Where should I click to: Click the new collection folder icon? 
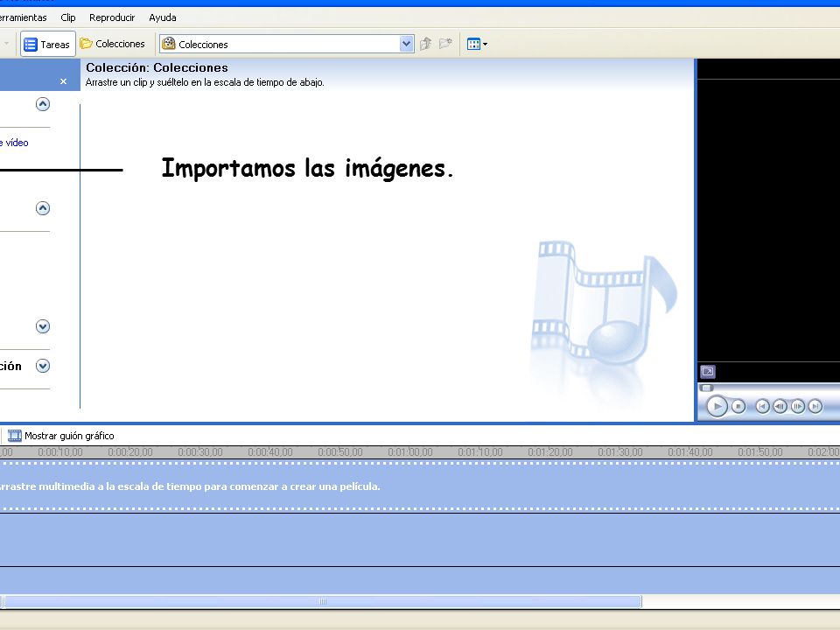point(445,44)
